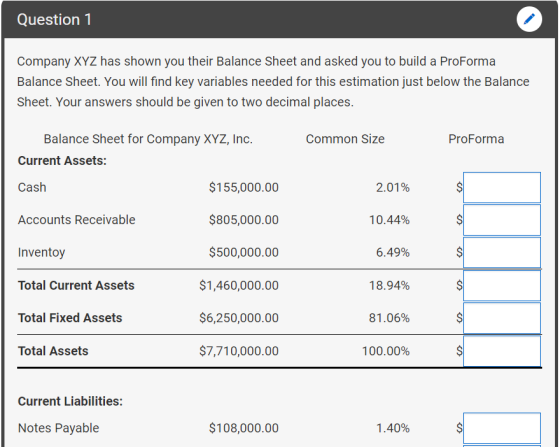Click the 2.01% common size value
This screenshot has width=560, height=447.
click(392, 187)
